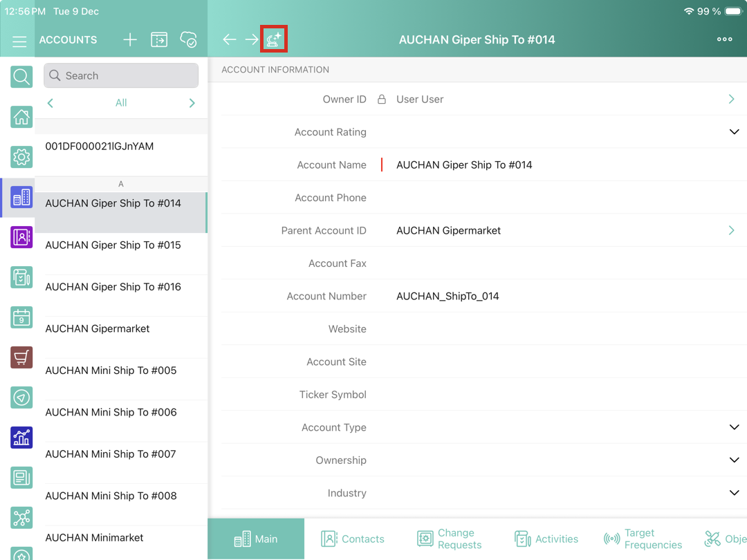This screenshot has height=560, width=747.
Task: Click the cloud sync status icon
Action: [188, 40]
